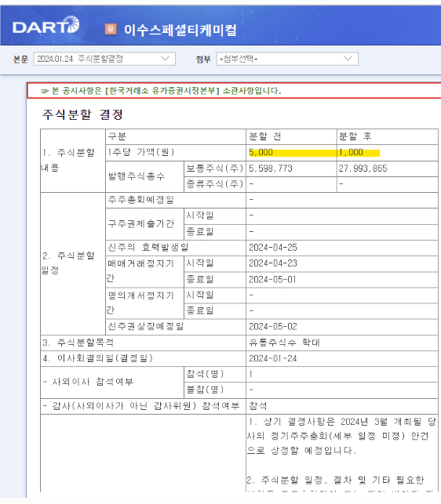Click trading halt start date 2024-04-23
441x504 pixels.
273,263
